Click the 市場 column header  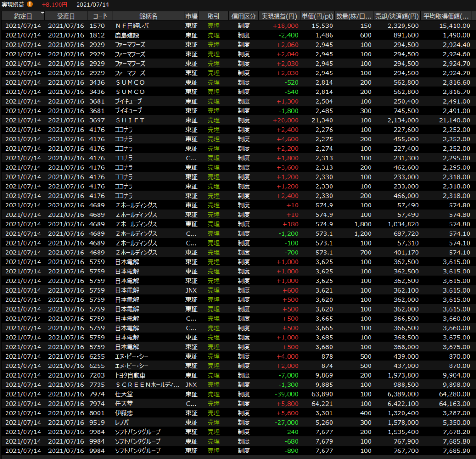coord(191,16)
